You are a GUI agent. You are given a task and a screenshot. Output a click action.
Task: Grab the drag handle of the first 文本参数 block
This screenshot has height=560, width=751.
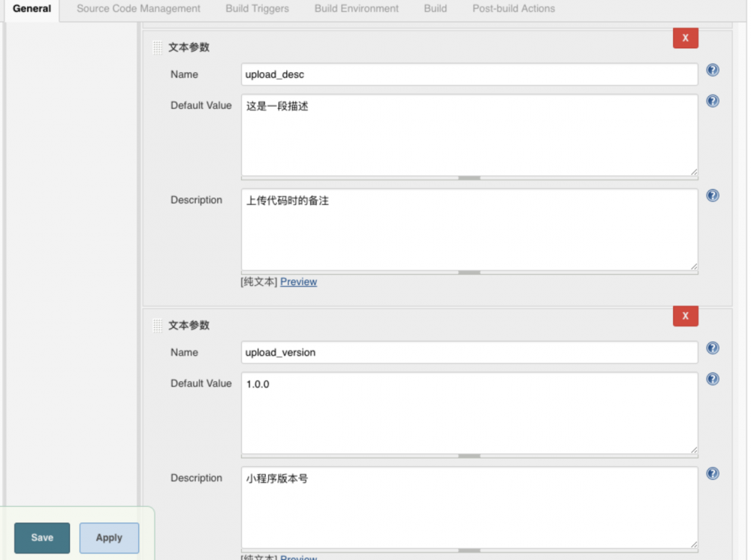157,47
